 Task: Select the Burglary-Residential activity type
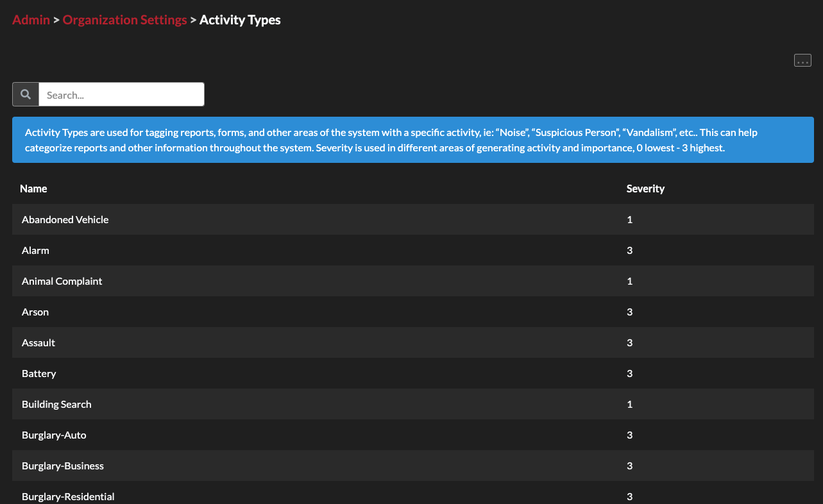pos(68,496)
